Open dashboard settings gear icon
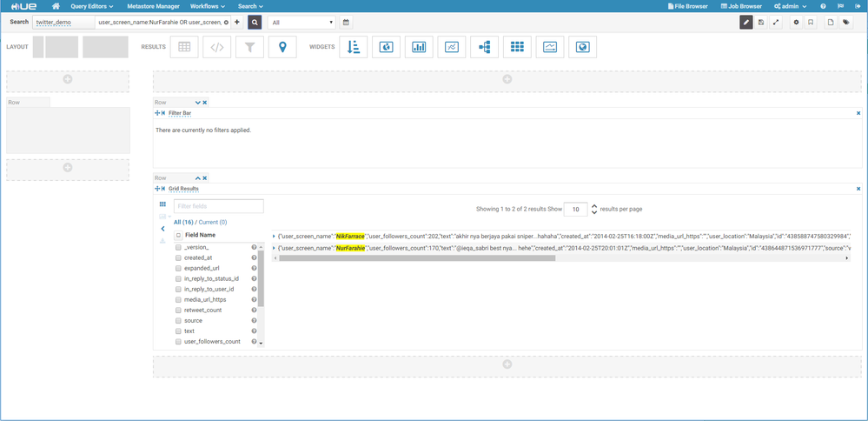This screenshot has height=421, width=868. pyautogui.click(x=796, y=22)
